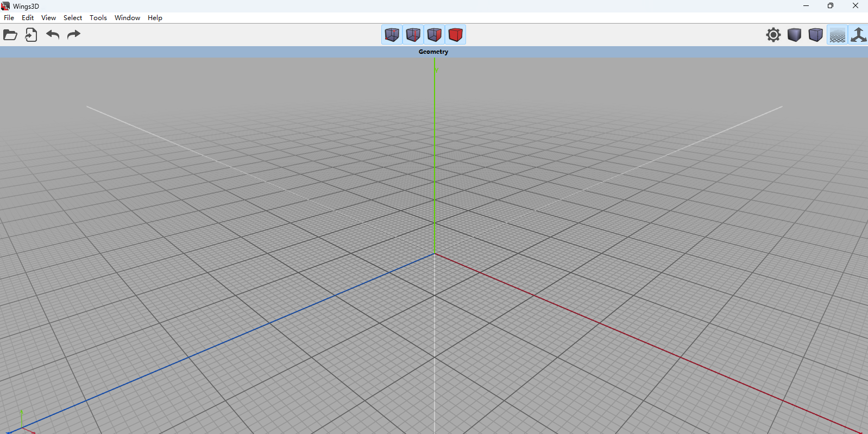
Task: Open the Window menu
Action: (x=127, y=18)
